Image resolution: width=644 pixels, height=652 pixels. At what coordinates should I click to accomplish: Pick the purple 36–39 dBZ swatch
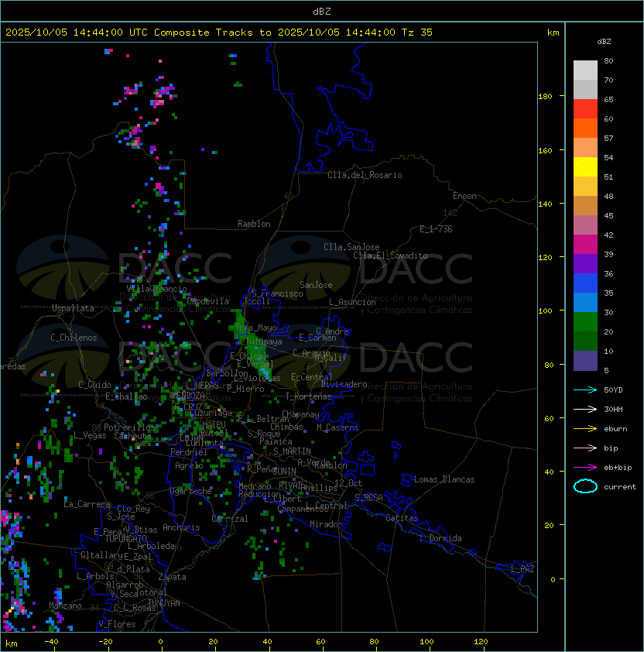[x=585, y=263]
